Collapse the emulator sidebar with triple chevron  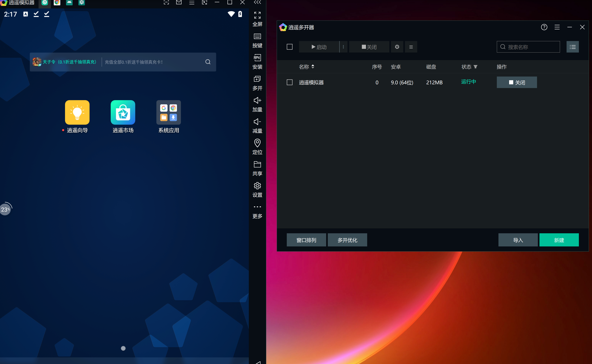[257, 2]
